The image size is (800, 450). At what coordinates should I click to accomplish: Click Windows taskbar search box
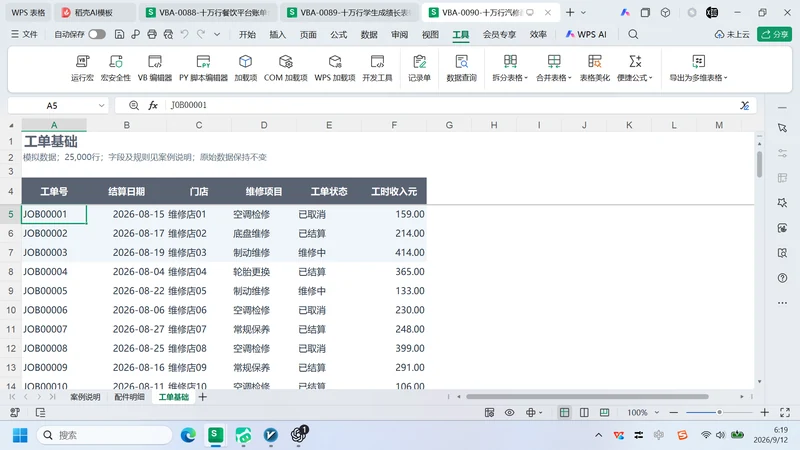pos(105,435)
